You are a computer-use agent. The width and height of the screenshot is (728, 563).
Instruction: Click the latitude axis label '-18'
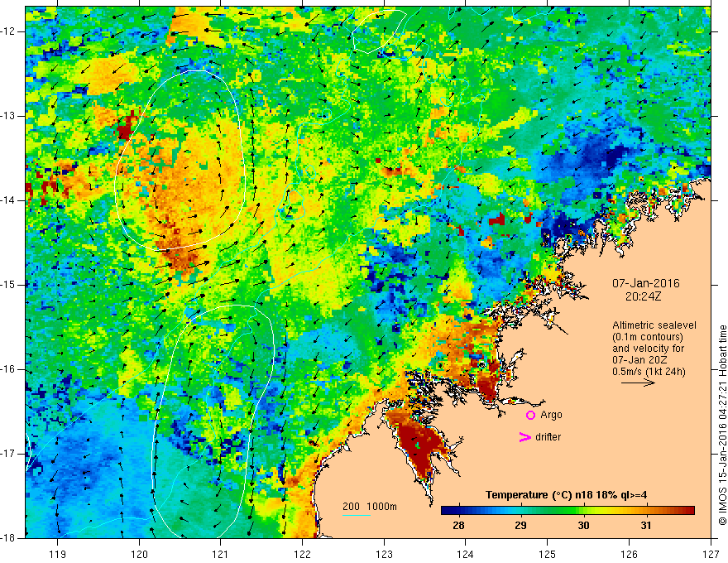8,538
